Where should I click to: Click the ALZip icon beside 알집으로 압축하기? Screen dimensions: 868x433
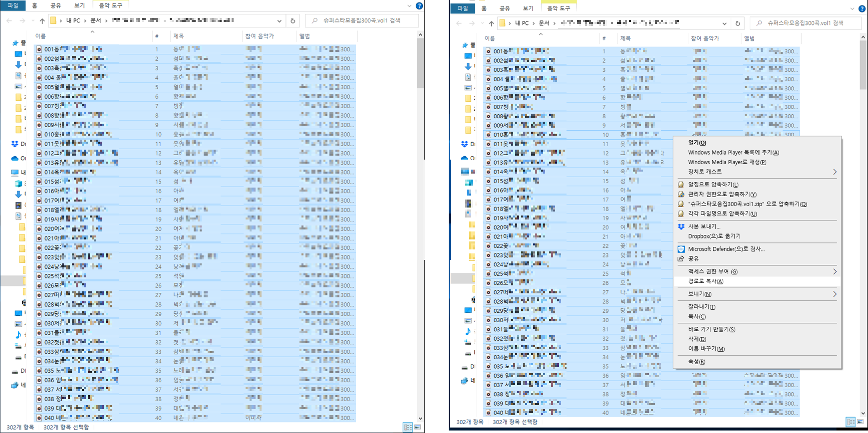(x=681, y=185)
